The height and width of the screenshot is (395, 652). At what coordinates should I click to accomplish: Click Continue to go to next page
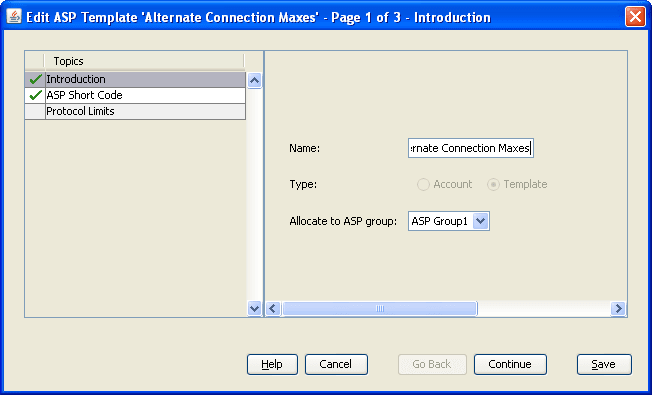pyautogui.click(x=510, y=364)
